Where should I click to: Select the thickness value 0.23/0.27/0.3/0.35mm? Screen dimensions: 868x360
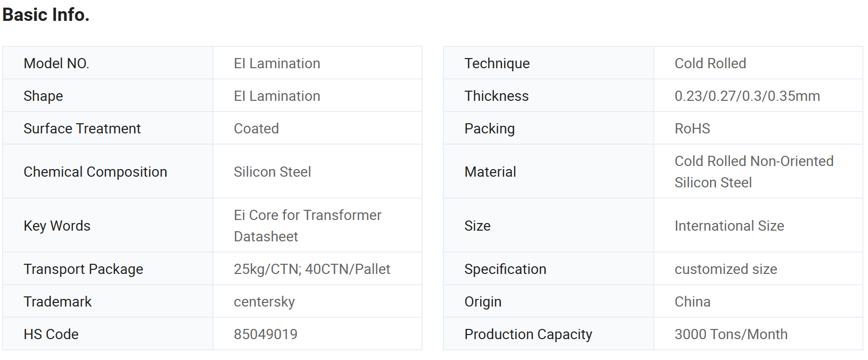pos(747,96)
